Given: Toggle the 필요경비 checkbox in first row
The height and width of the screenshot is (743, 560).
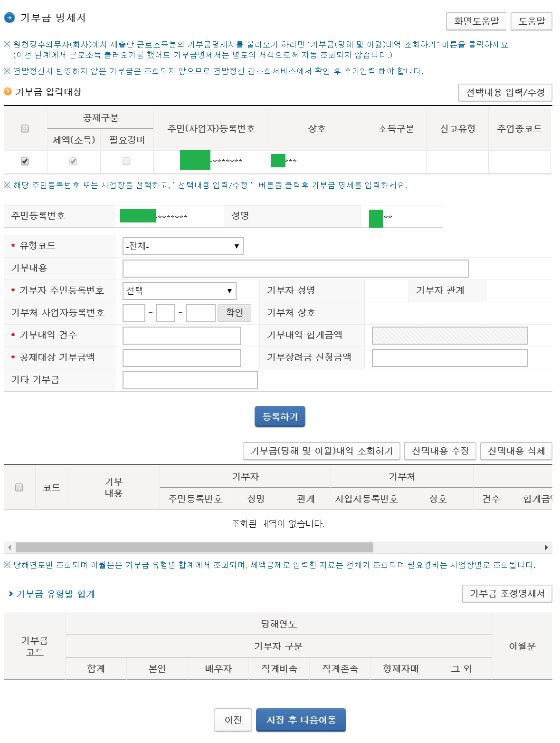Looking at the screenshot, I should click(126, 162).
